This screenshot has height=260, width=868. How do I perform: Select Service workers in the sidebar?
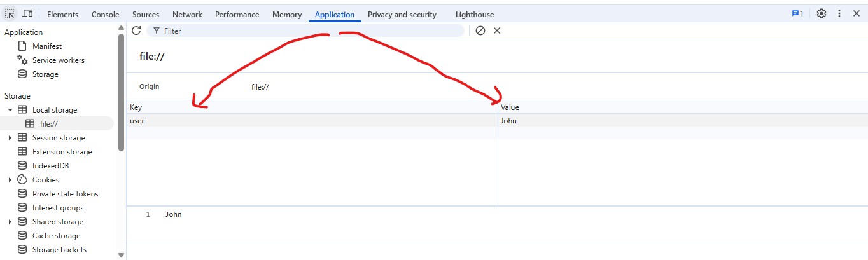coord(58,60)
